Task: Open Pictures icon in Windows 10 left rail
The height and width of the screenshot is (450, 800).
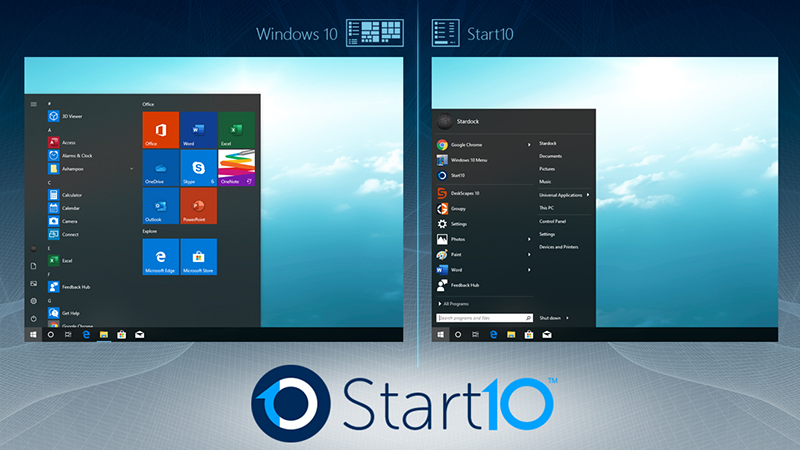Action: coord(34,284)
